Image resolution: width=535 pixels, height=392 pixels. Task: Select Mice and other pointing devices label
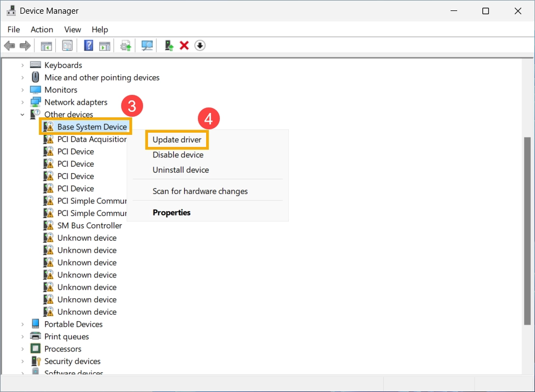102,77
